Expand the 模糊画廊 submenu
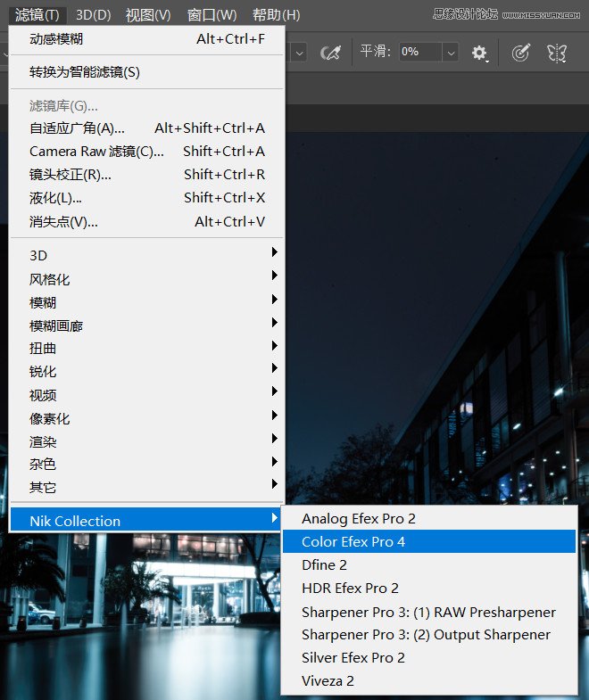 click(x=147, y=325)
